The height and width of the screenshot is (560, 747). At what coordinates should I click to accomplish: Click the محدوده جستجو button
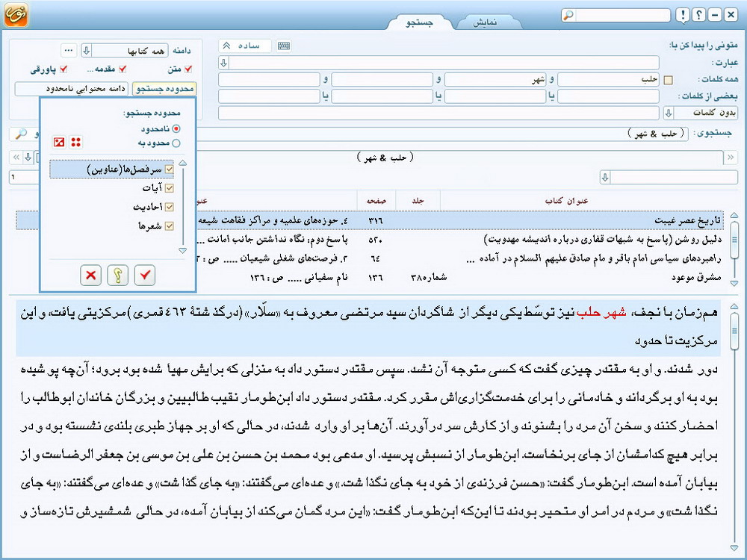[x=164, y=89]
